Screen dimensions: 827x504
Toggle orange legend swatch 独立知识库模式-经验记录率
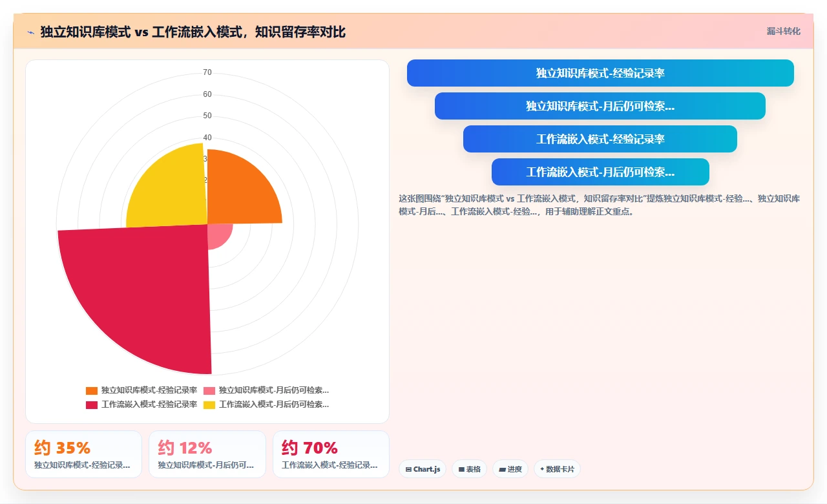click(92, 390)
